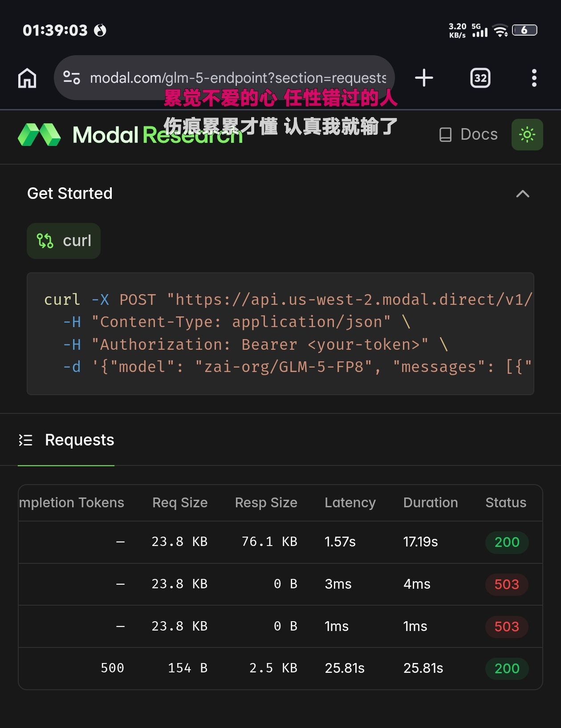Image resolution: width=561 pixels, height=728 pixels.
Task: Click the Resp Size column header
Action: click(x=266, y=503)
